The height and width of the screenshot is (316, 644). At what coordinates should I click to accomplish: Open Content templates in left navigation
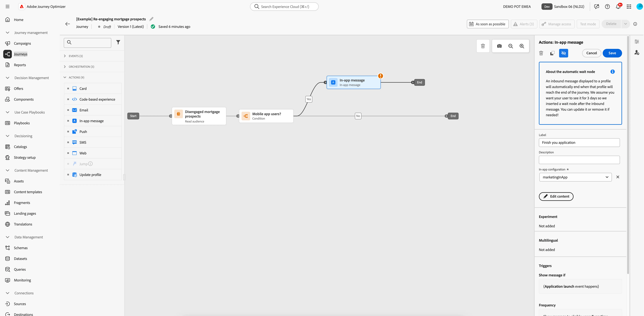pyautogui.click(x=28, y=192)
